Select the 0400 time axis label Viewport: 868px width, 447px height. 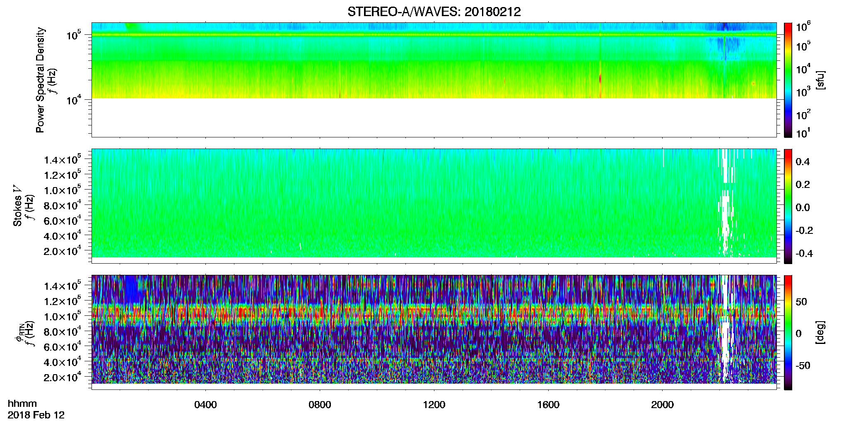point(205,405)
